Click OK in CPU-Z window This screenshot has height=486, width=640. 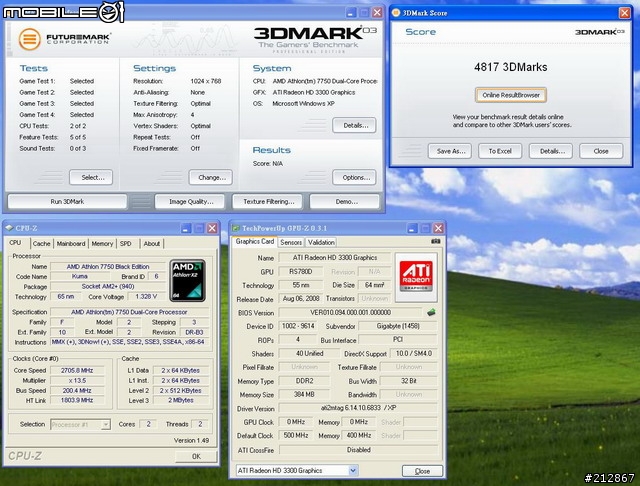[x=196, y=456]
